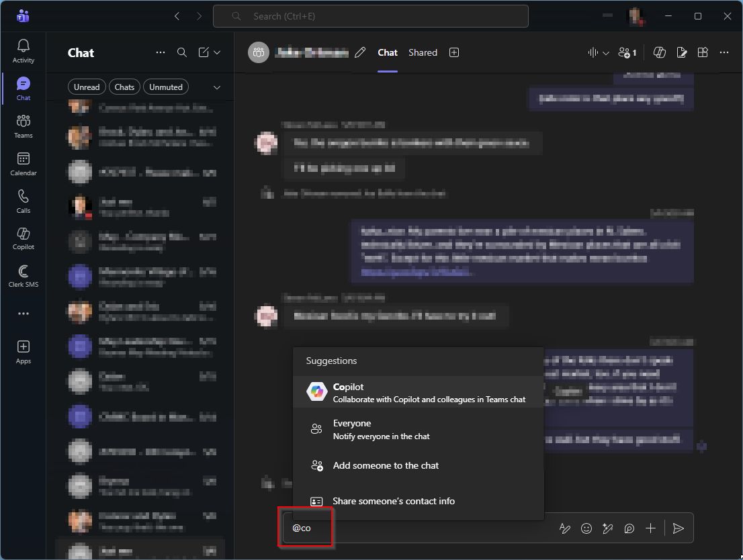Add a tab to this chat
Image resolution: width=743 pixels, height=560 pixels.
[454, 52]
